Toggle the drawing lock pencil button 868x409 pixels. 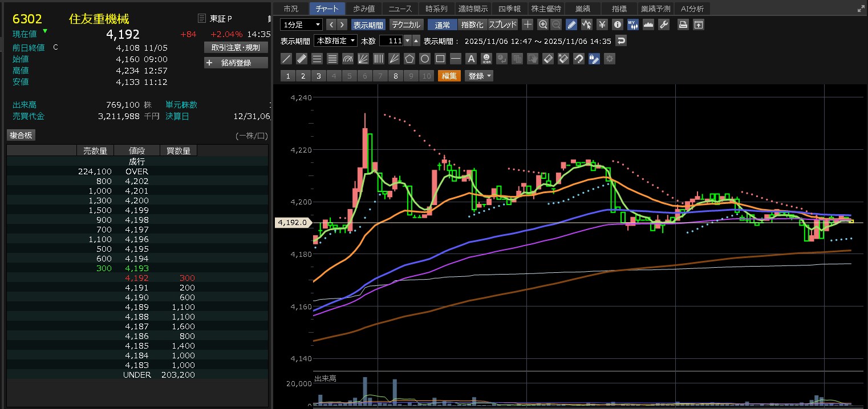click(594, 59)
